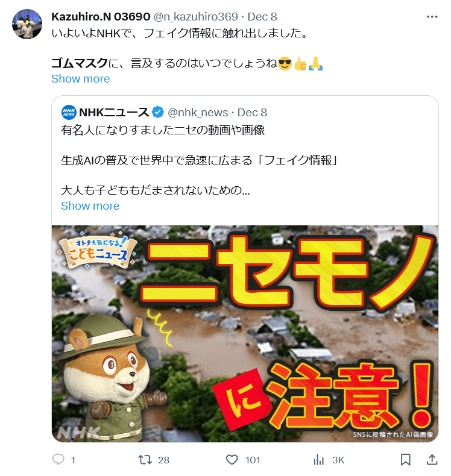This screenshot has height=476, width=451.
Task: Click the NHK News round logo avatar
Action: click(69, 112)
